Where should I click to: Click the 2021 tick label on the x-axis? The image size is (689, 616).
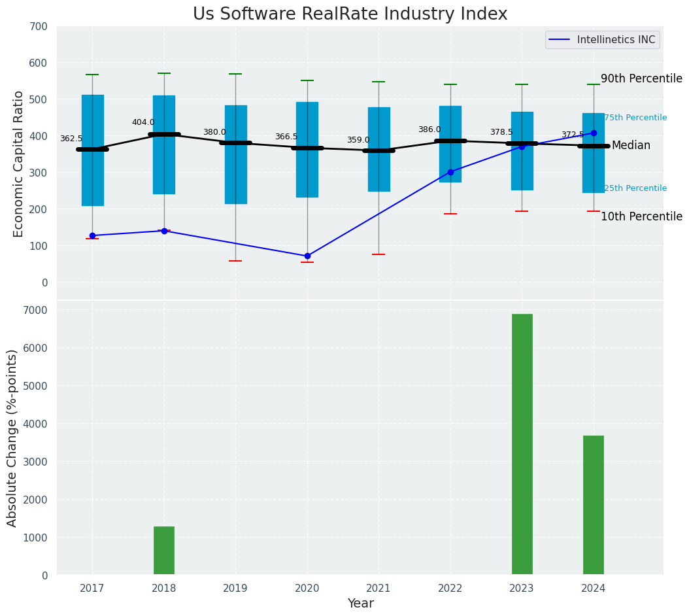pyautogui.click(x=378, y=589)
